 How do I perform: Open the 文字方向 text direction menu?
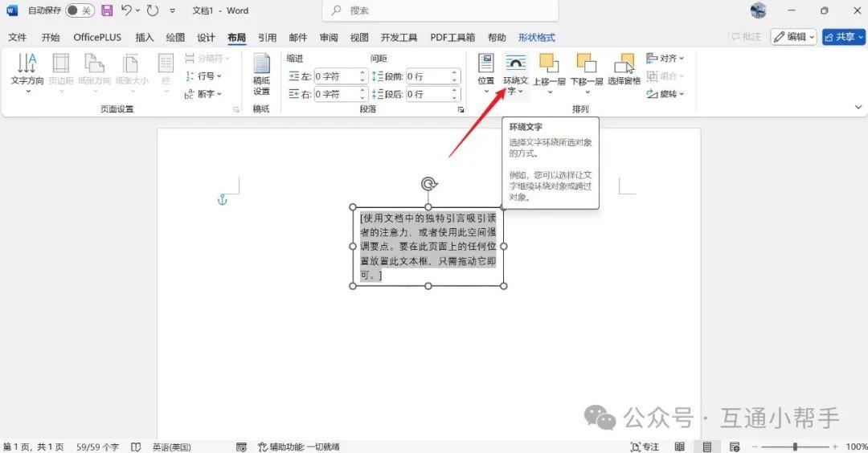tap(27, 75)
